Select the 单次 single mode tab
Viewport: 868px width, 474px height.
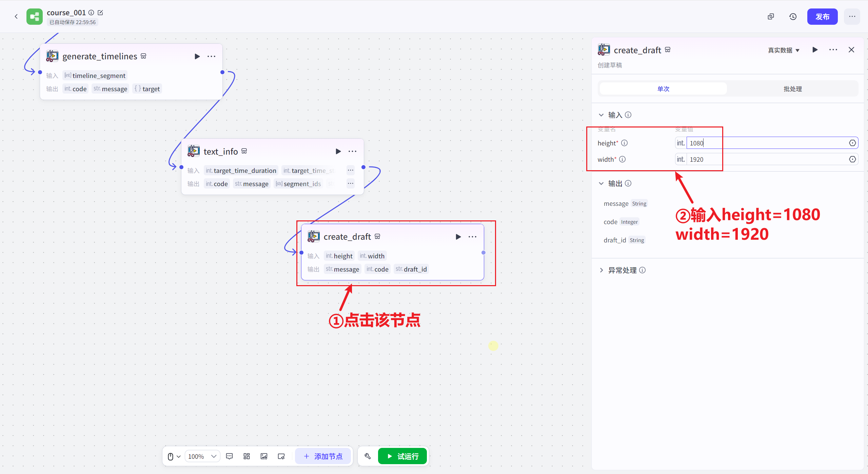[663, 89]
